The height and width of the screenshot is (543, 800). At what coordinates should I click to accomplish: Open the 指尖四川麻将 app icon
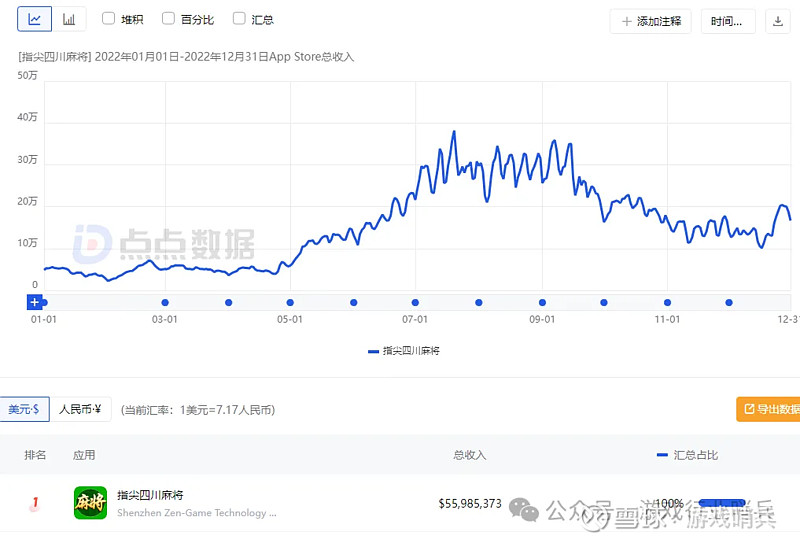pos(90,503)
